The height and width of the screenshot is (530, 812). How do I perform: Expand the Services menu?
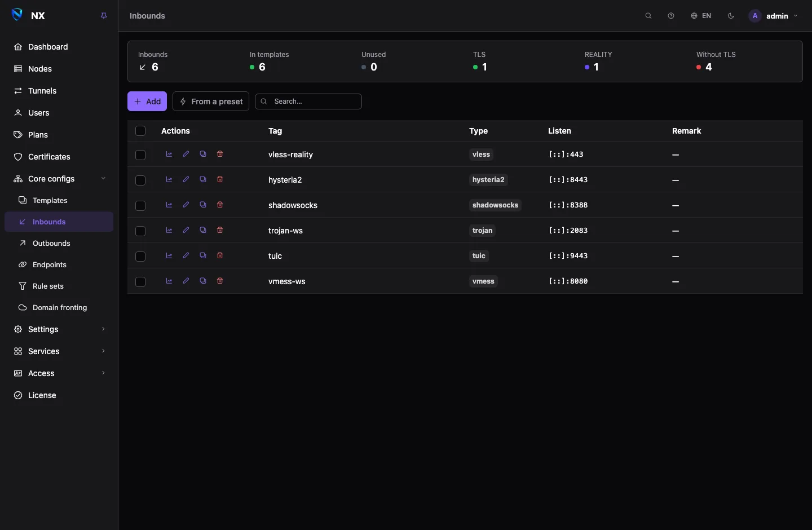[x=59, y=351]
